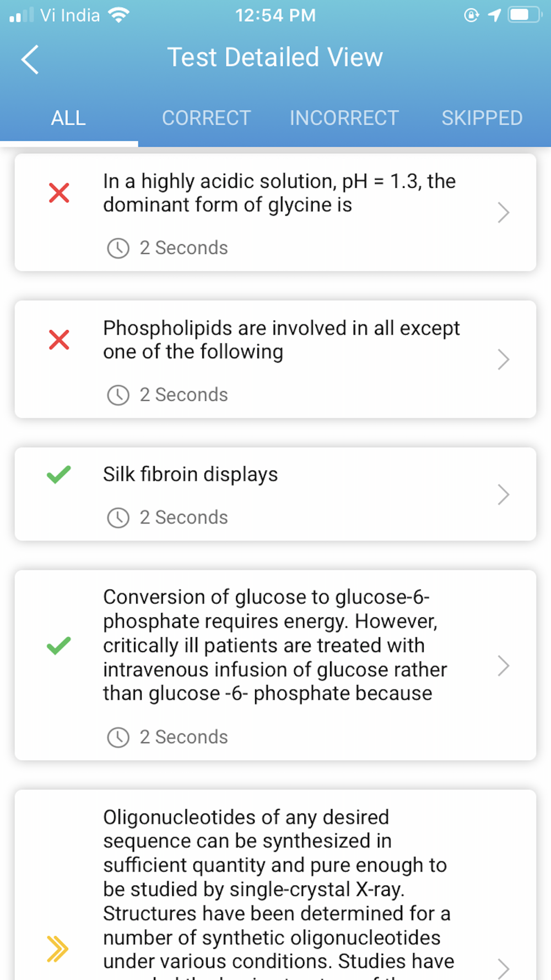Open glucose-6-phosphate question via right chevron
The image size is (551, 980).
(x=503, y=666)
